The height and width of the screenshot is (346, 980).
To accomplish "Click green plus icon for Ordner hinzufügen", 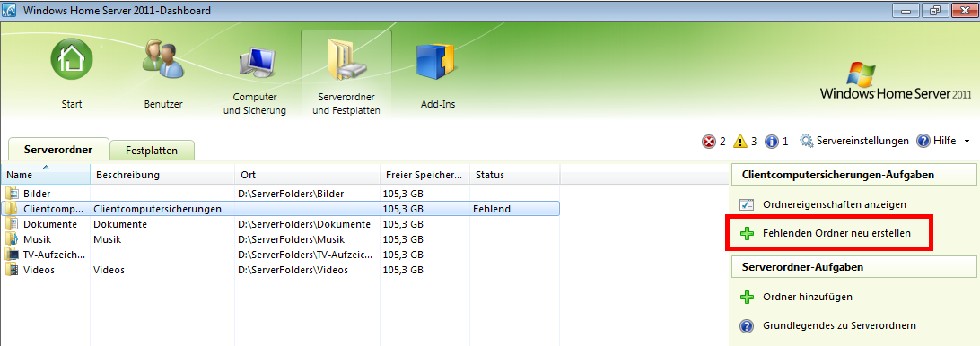I will [x=747, y=297].
